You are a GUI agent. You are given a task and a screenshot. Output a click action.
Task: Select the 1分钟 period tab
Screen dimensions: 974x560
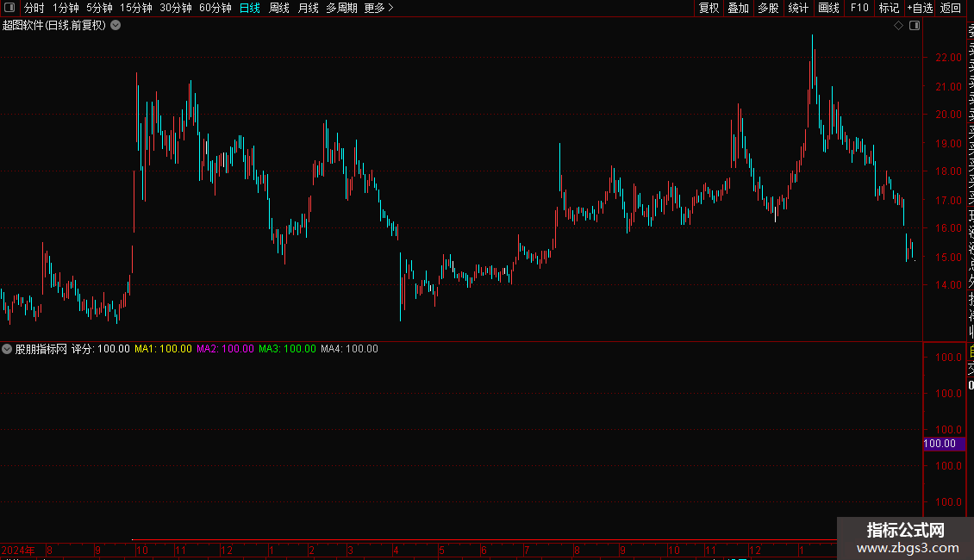66,8
